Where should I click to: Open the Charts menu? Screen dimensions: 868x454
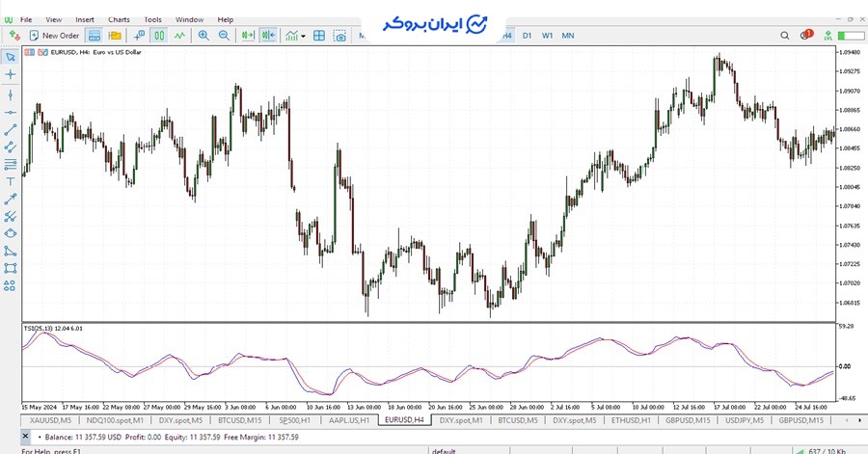[x=119, y=19]
